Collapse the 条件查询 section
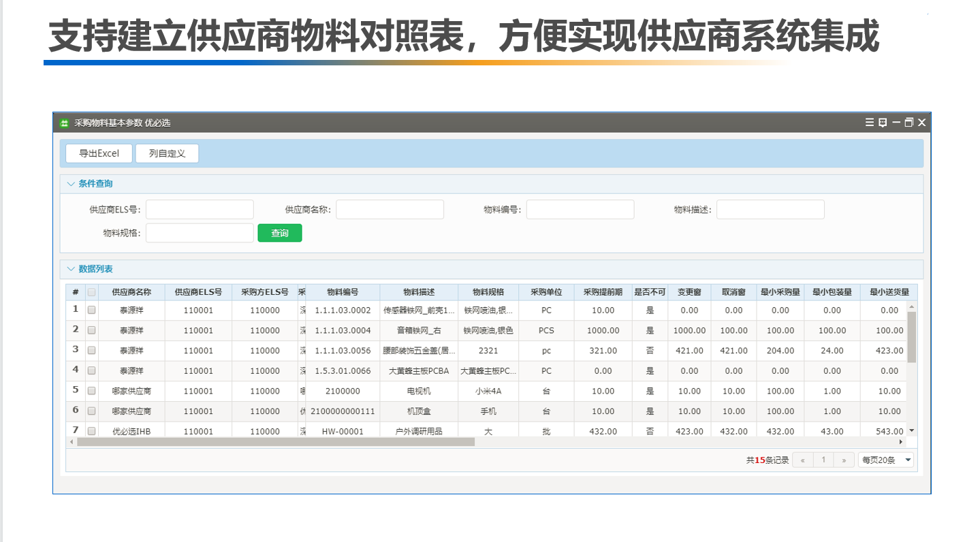Viewport: 980px width, 542px height. tap(71, 184)
